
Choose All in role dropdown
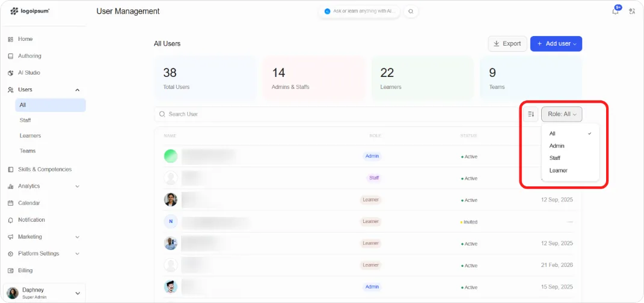[571, 133]
